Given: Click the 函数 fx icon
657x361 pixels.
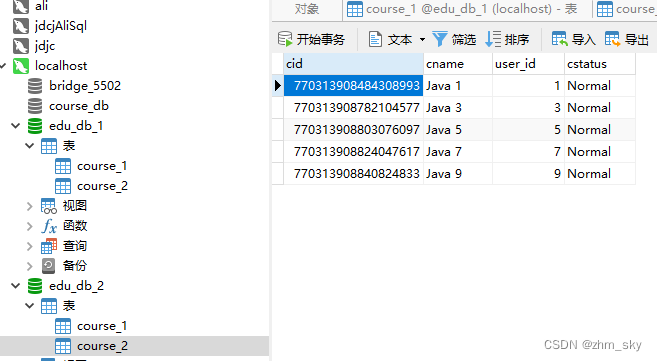Looking at the screenshot, I should click(x=49, y=226).
